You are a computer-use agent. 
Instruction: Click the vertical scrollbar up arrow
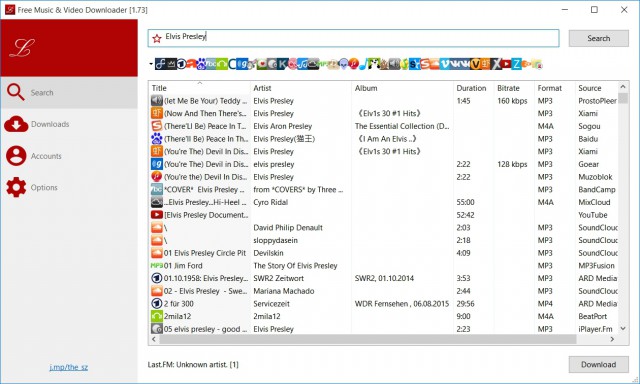(x=623, y=87)
